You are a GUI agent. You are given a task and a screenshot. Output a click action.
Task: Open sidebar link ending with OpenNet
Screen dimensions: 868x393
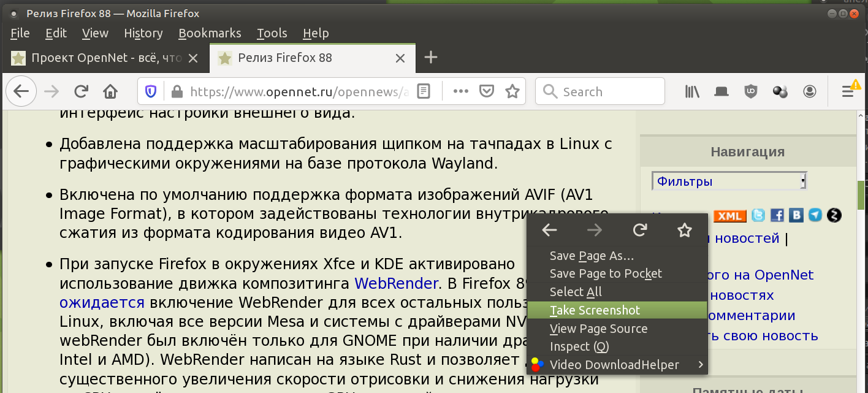click(x=762, y=275)
